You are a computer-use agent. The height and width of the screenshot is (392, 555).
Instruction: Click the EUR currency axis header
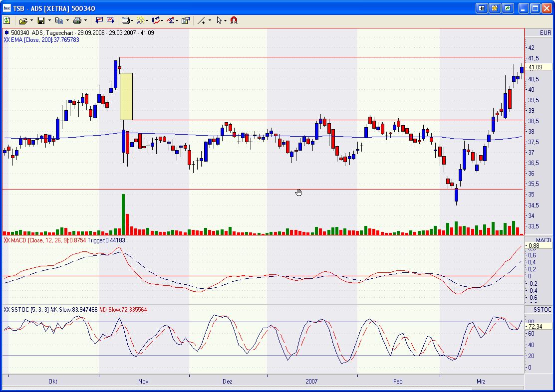click(x=546, y=33)
